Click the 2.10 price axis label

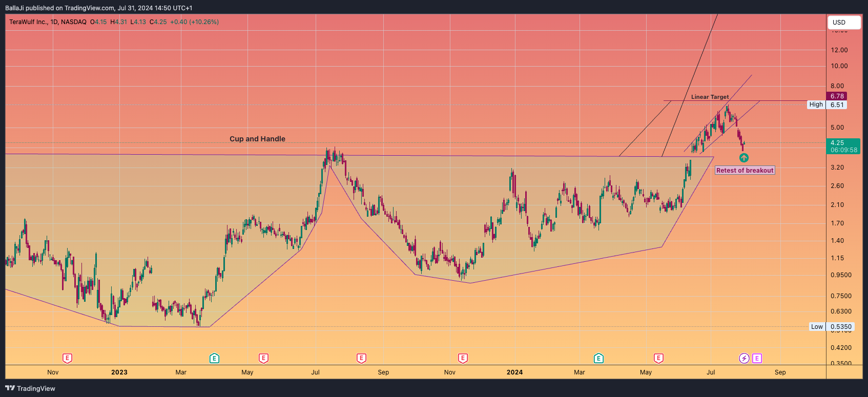[x=837, y=205]
